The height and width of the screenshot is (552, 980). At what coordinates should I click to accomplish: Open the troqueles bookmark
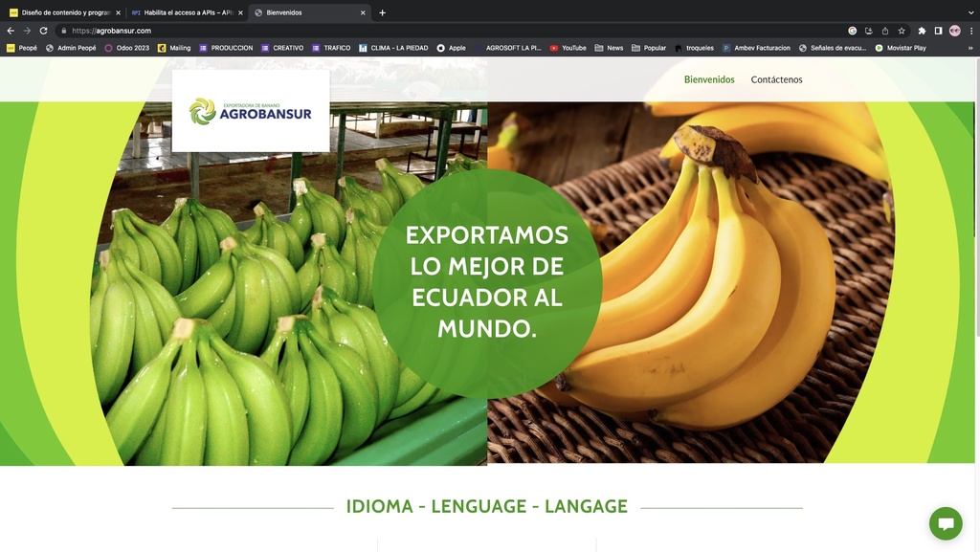pos(695,48)
